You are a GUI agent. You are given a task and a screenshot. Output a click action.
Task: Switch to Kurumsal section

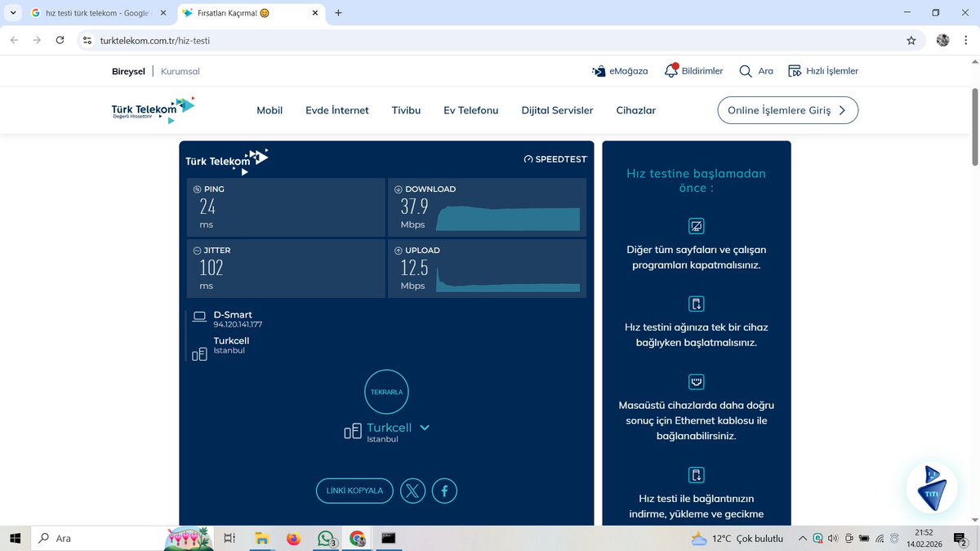180,71
